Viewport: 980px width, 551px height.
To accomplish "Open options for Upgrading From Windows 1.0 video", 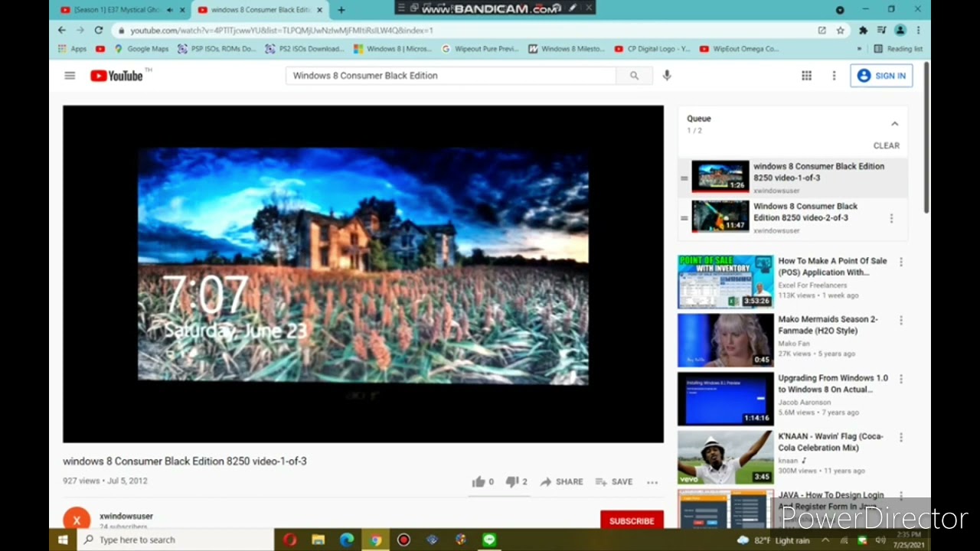I will point(901,379).
